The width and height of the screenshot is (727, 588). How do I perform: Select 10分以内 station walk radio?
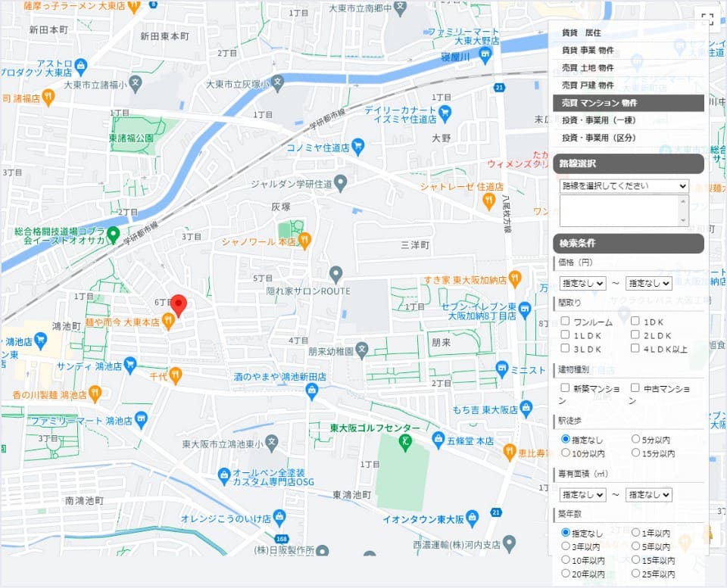click(x=565, y=453)
